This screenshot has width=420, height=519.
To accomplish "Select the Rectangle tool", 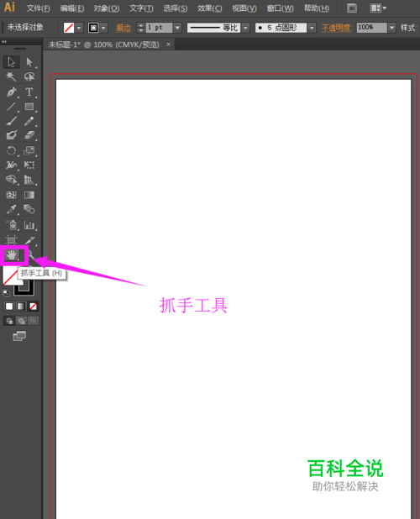I will pos(29,107).
